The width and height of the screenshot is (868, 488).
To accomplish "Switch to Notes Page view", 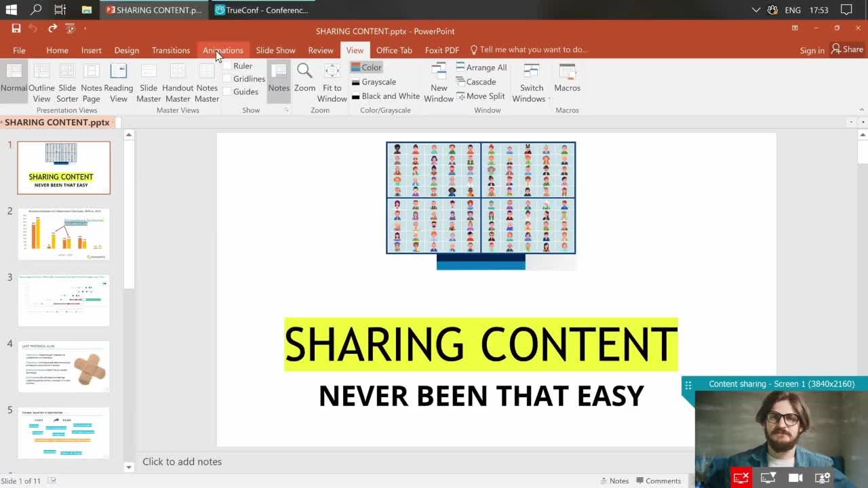I will pyautogui.click(x=92, y=81).
